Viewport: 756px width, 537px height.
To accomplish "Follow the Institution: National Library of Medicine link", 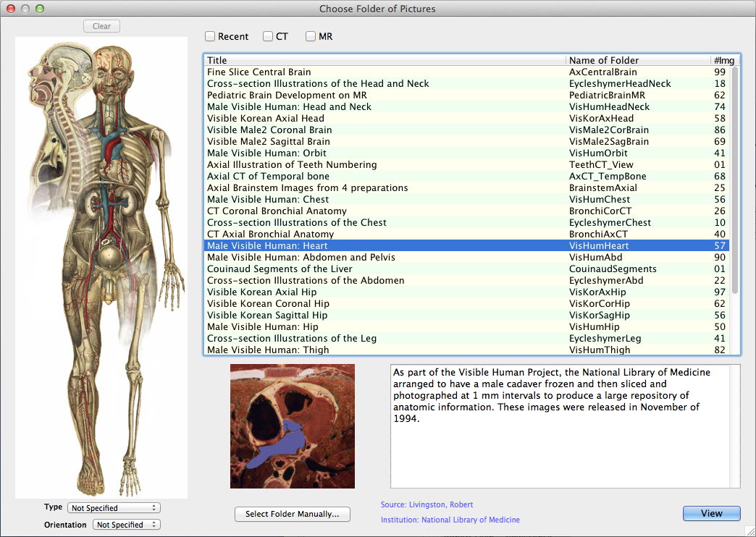I will coord(450,520).
